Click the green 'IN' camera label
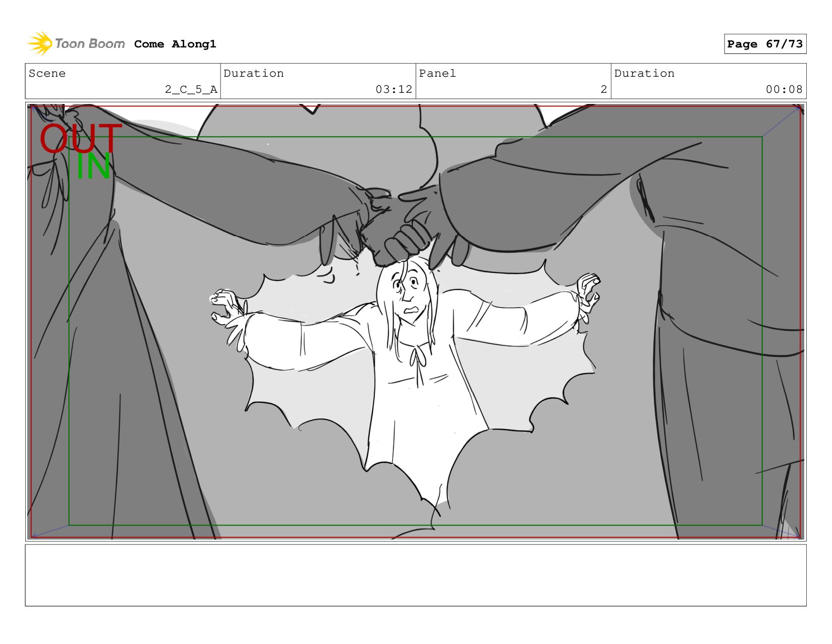This screenshot has height=644, width=832. [x=93, y=166]
